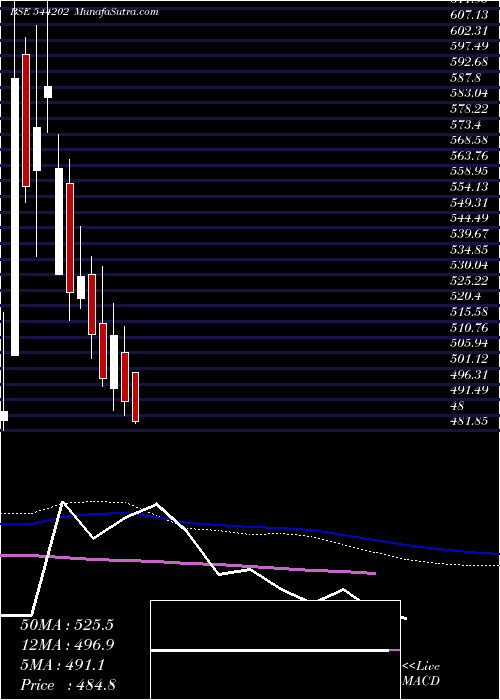Viewport: 500px width, 700px height.
Task: Click the 587.8 price axis label
Action: [x=466, y=78]
